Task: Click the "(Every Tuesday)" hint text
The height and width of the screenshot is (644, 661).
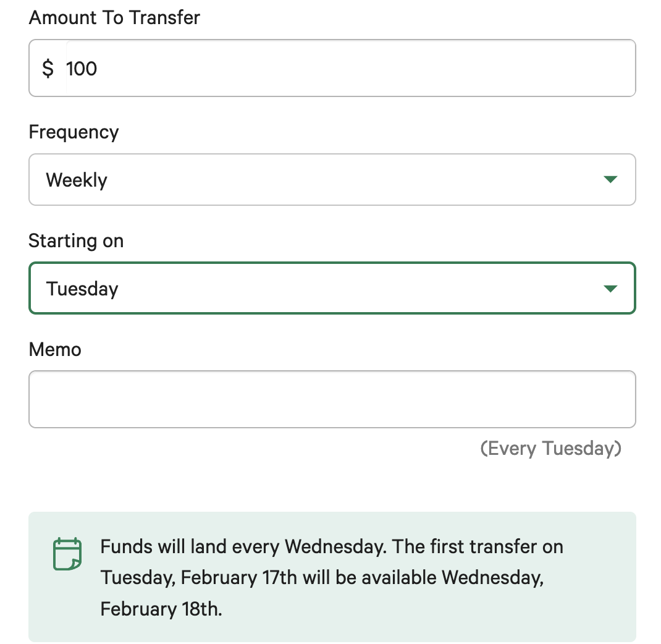Action: [x=550, y=448]
